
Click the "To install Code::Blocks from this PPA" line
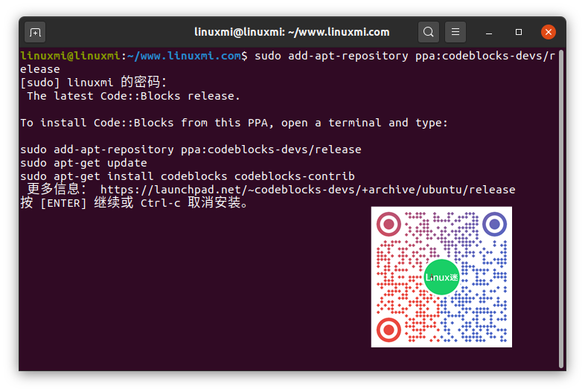coord(234,123)
